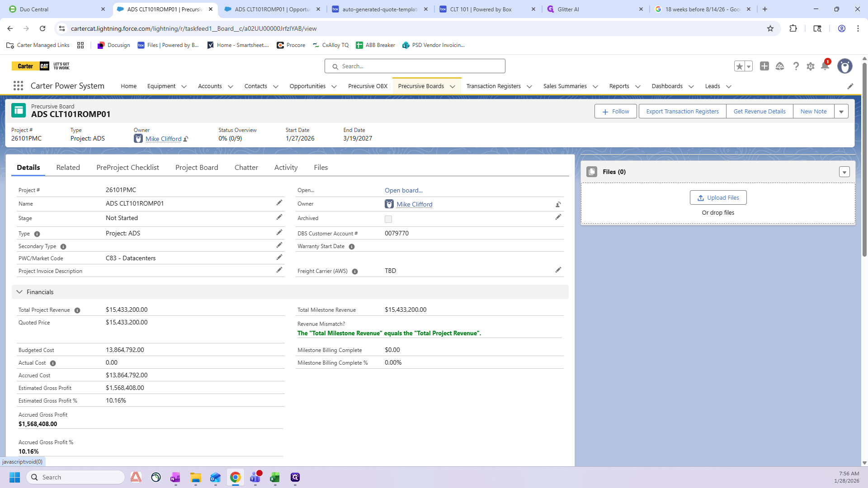Toggle the Archived checkbox
Screen dimensions: 868x488
click(x=388, y=219)
